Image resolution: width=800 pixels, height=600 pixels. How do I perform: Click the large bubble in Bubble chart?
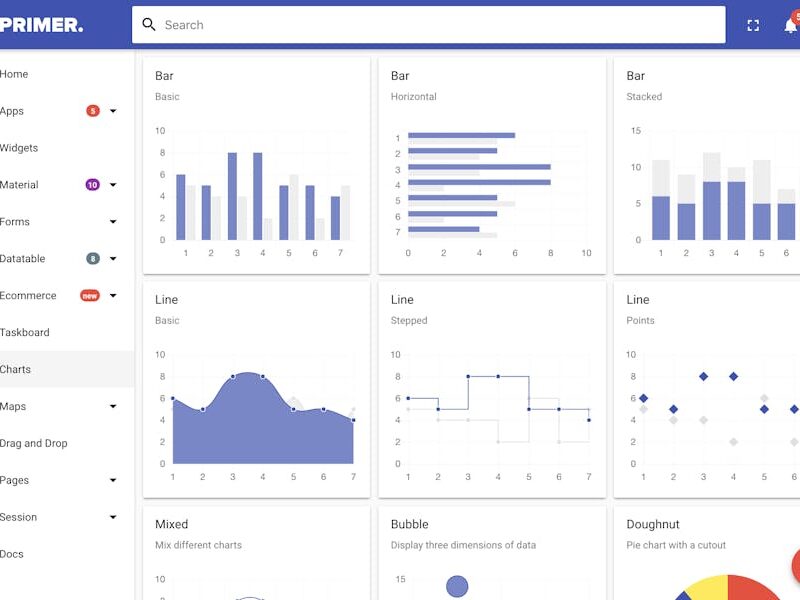pos(457,586)
